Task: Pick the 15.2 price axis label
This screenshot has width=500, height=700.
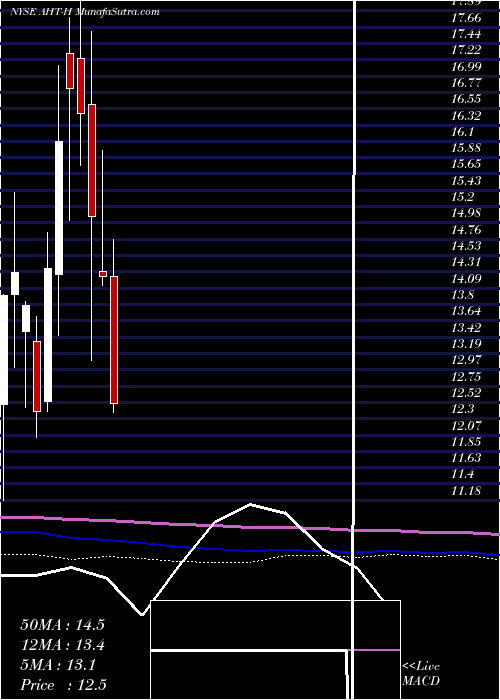Action: pyautogui.click(x=463, y=197)
